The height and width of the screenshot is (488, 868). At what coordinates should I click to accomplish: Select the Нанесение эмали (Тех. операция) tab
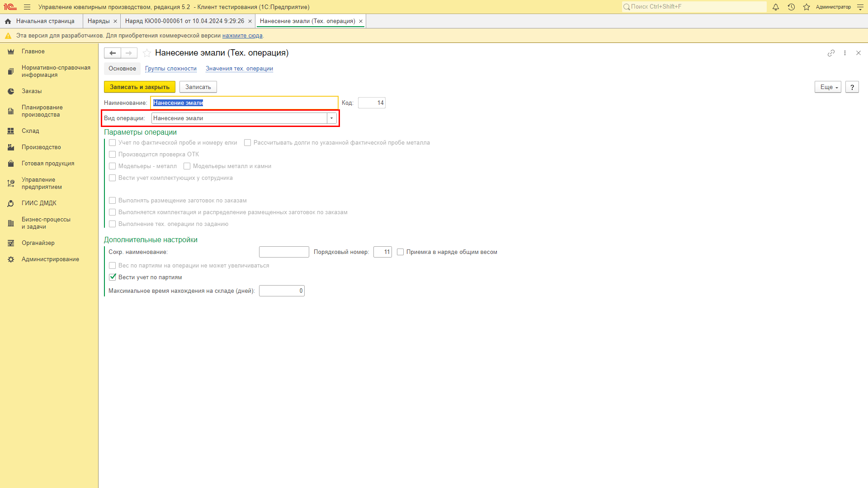(307, 21)
